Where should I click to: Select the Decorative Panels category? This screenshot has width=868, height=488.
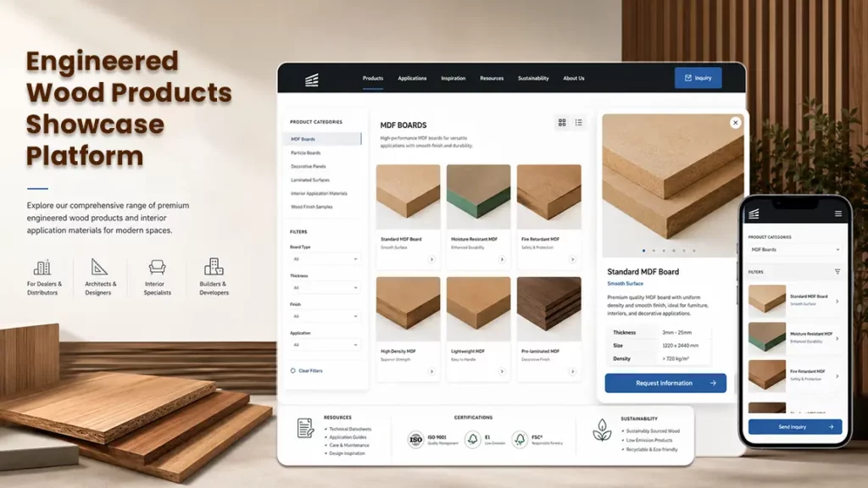[309, 166]
